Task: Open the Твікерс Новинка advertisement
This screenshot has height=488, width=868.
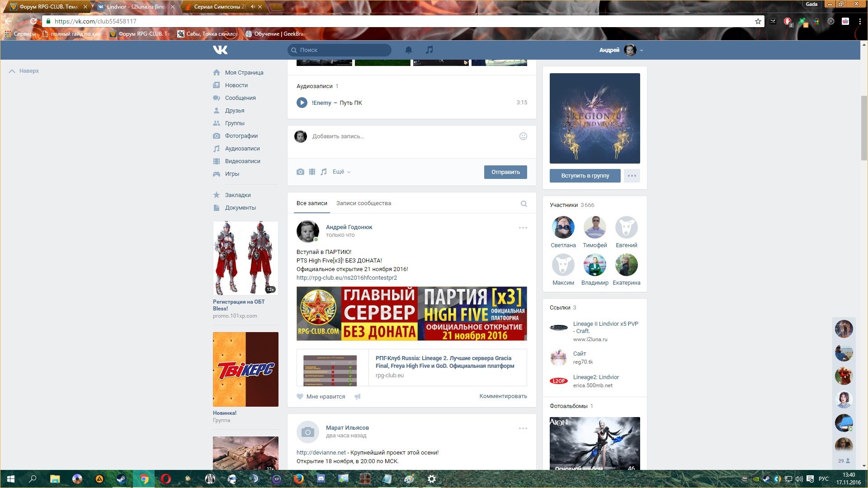Action: 245,369
